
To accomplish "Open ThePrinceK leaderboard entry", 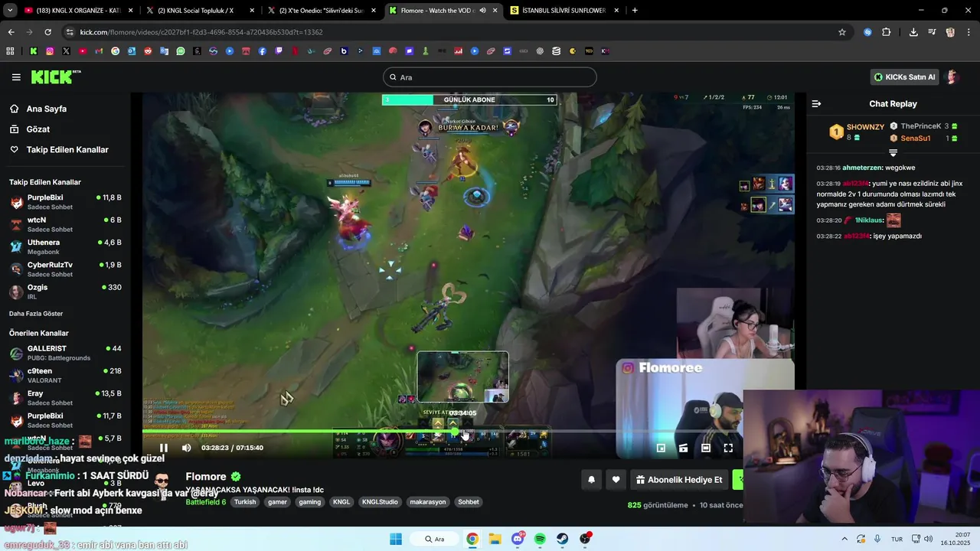I will pyautogui.click(x=921, y=126).
